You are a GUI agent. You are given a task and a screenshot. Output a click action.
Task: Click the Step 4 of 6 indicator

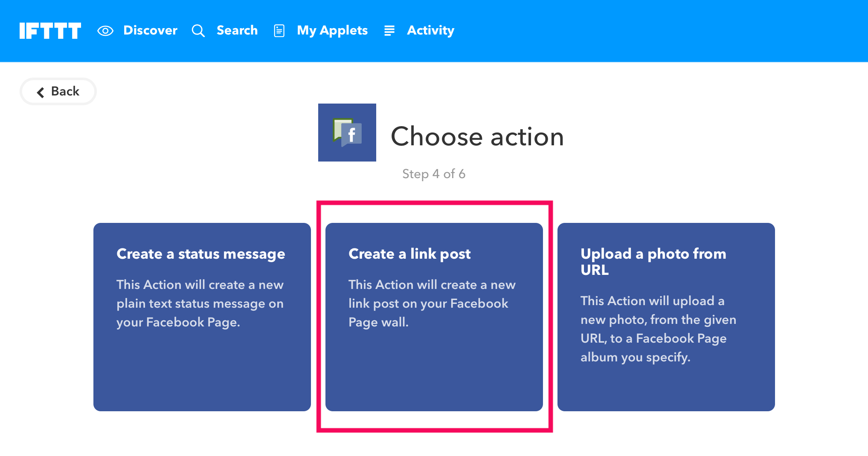click(434, 174)
